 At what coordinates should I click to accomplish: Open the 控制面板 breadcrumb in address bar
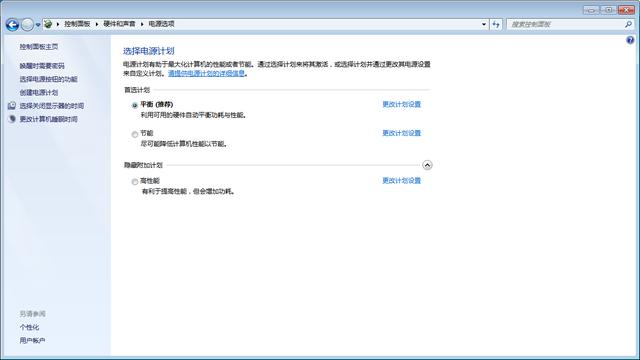(x=77, y=24)
